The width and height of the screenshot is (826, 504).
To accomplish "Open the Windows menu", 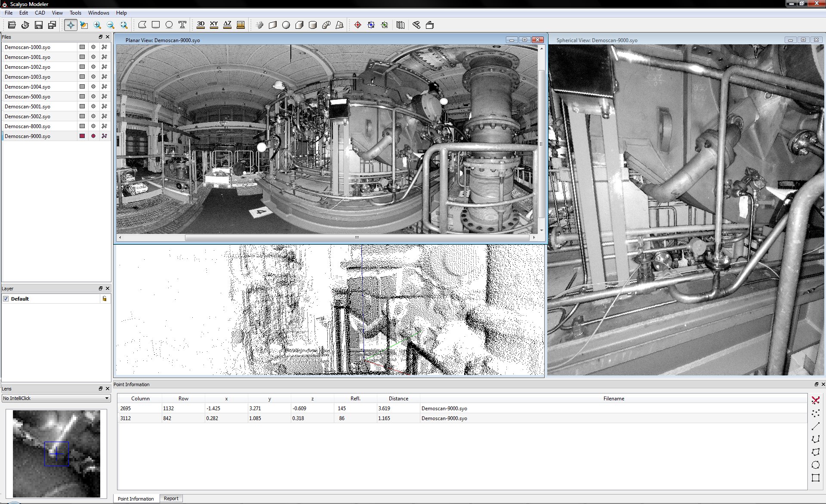I will [99, 13].
